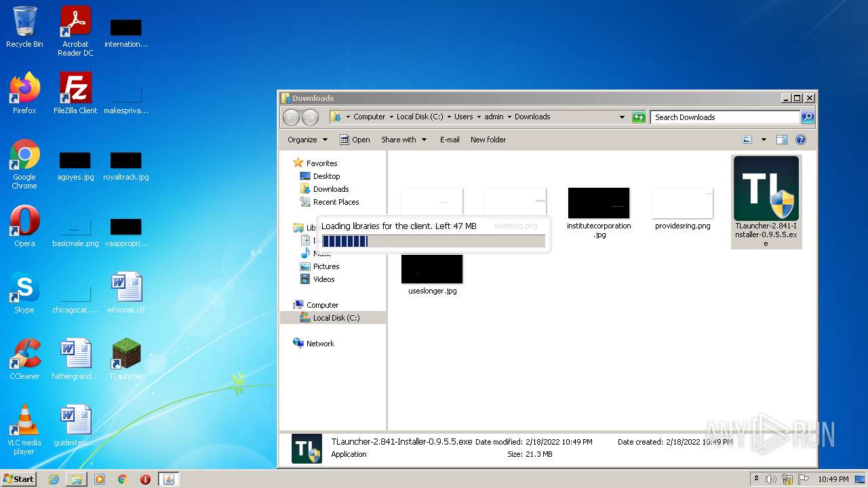The image size is (868, 488).
Task: Open Skype desktop shortcut
Action: pos(24,292)
